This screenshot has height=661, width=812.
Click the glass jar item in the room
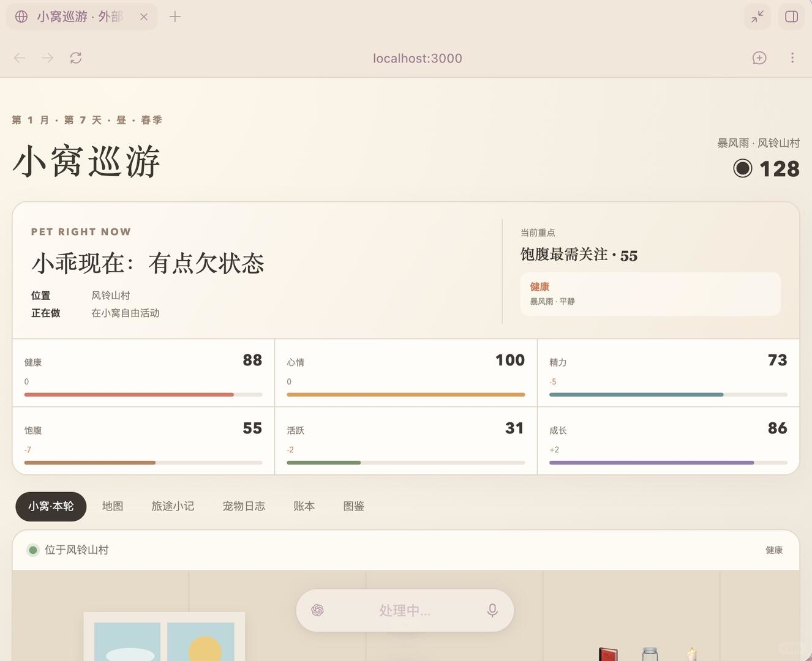point(650,654)
